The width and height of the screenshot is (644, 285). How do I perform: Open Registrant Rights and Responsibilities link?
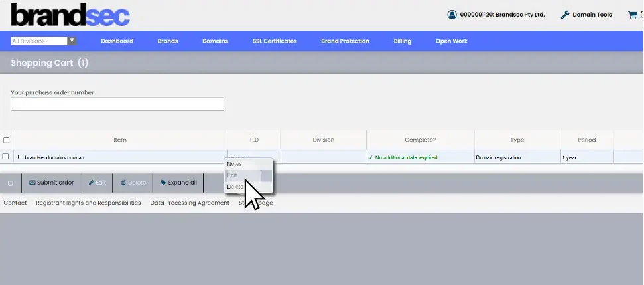point(88,203)
